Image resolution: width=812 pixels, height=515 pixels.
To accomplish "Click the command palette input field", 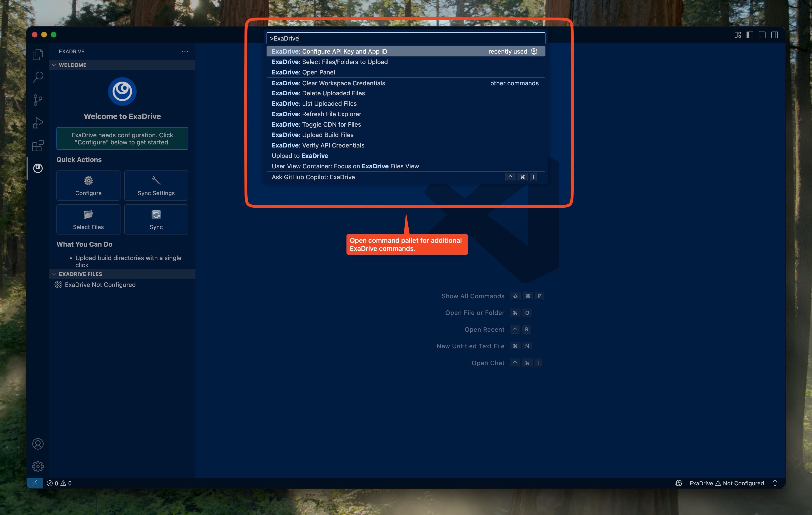I will [406, 38].
